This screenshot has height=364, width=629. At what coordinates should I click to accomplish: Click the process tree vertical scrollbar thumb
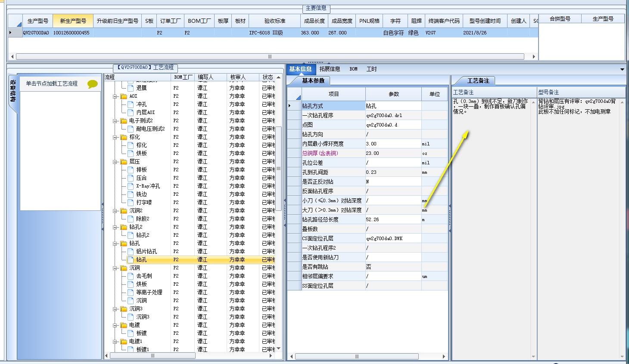(279, 168)
